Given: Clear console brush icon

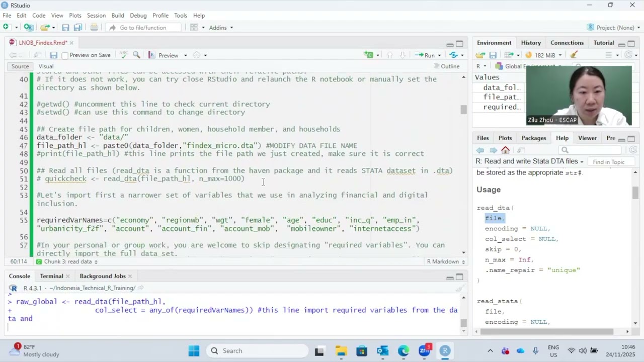Looking at the screenshot, I should point(459,288).
